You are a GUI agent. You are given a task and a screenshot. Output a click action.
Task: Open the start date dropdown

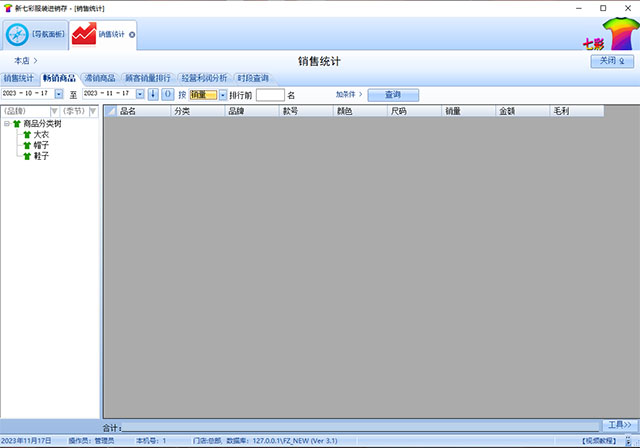pyautogui.click(x=59, y=94)
